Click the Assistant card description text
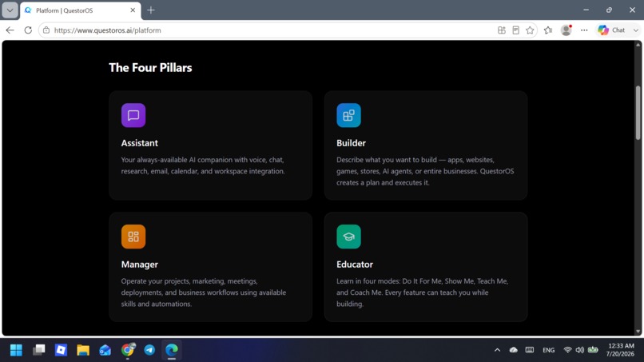Viewport: 644px width, 362px height. click(x=203, y=165)
